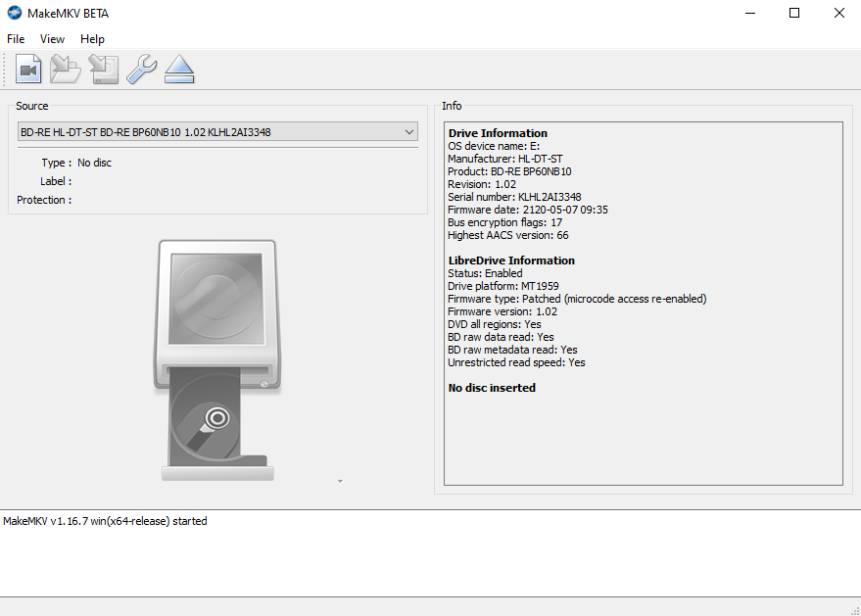The height and width of the screenshot is (616, 861).
Task: Click the 'Firmware version: 1.02' line
Action: 502,311
